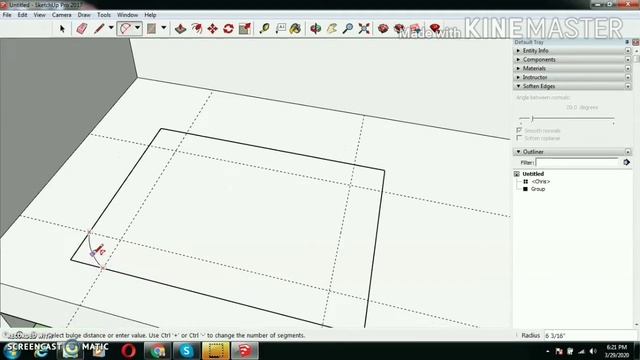The image size is (640, 360).
Task: Select the Zoom magnifier tool
Action: pos(348,29)
